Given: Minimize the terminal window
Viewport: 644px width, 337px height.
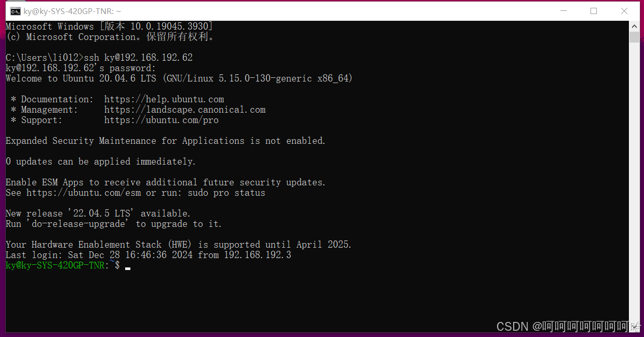Looking at the screenshot, I should point(563,10).
